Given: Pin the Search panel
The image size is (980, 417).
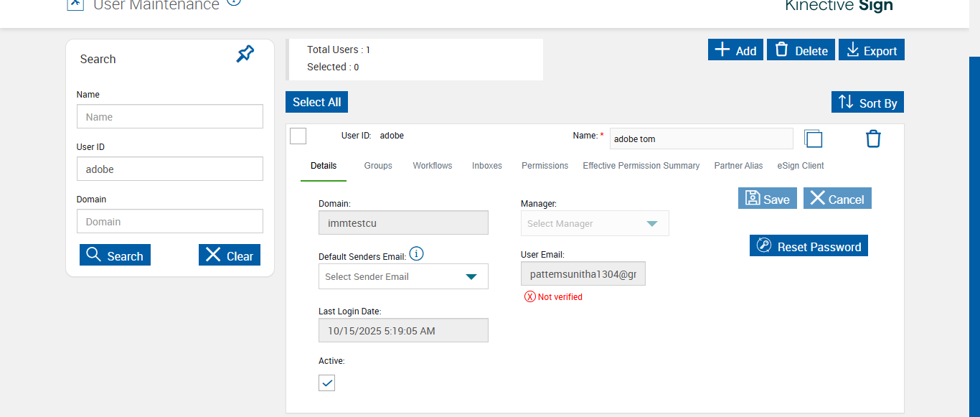Looking at the screenshot, I should click(x=245, y=54).
